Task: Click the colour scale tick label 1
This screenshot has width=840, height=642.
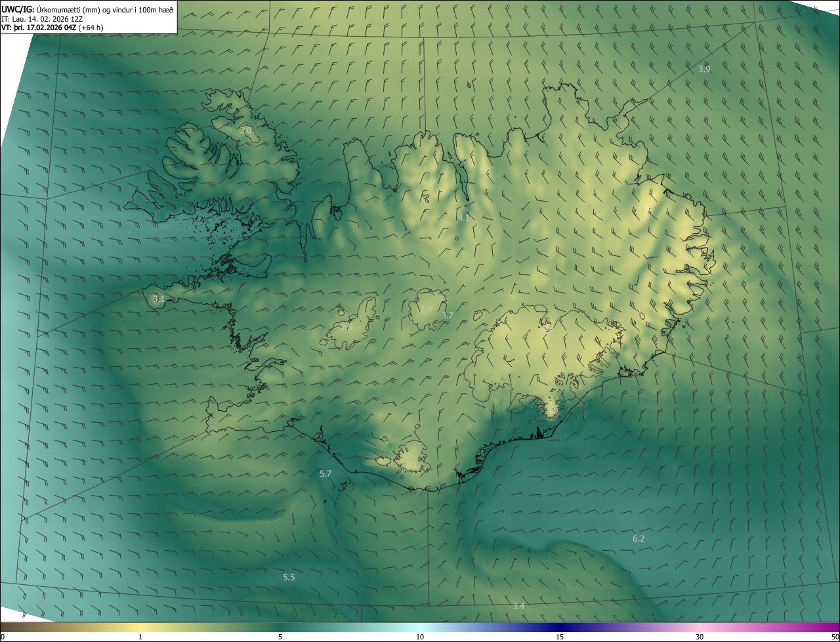Action: point(140,637)
